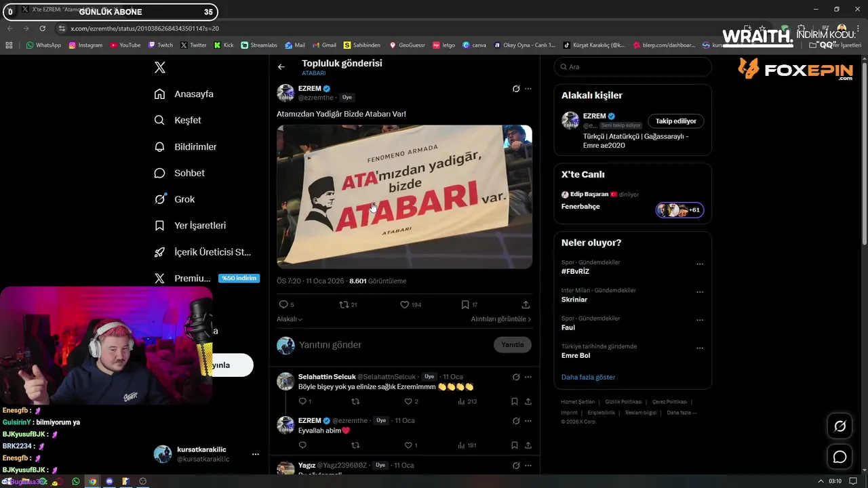Open Hizmet Şartları footer link
The width and height of the screenshot is (868, 488).
[x=578, y=402]
